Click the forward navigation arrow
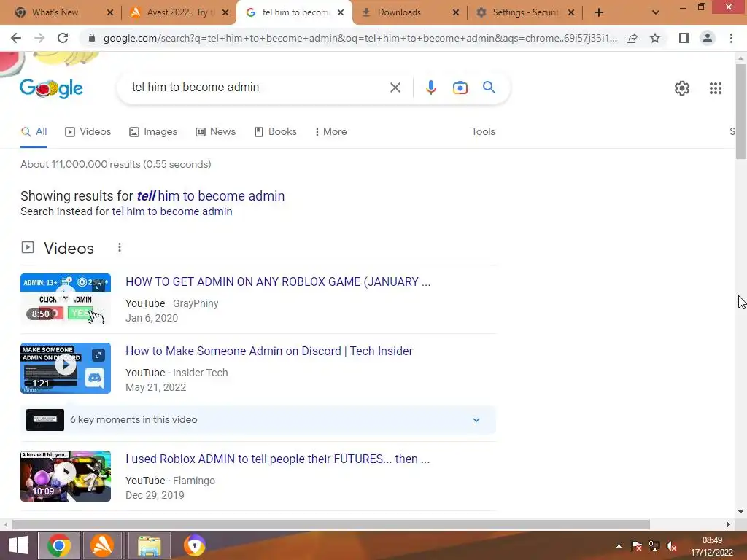The image size is (747, 560). pyautogui.click(x=39, y=38)
